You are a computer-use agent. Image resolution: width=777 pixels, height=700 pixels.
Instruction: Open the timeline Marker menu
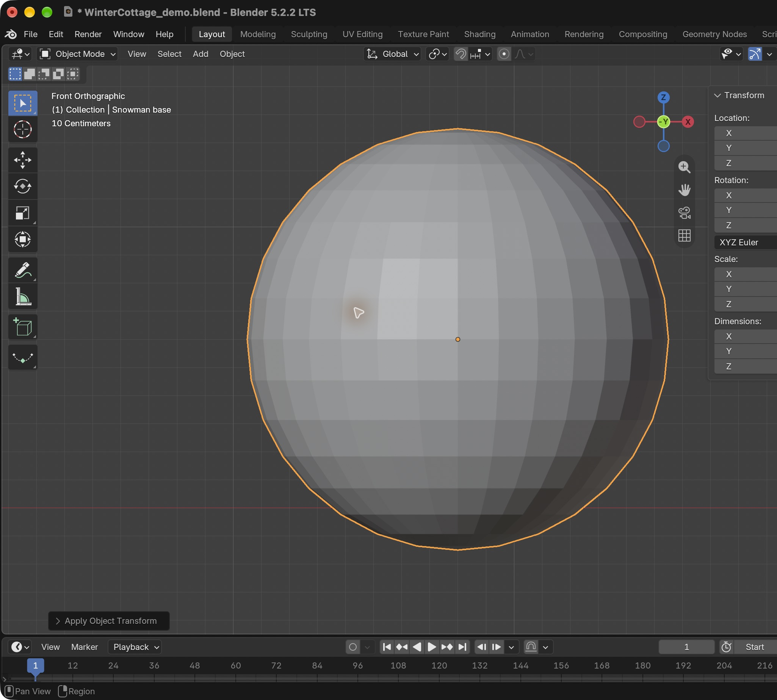84,647
